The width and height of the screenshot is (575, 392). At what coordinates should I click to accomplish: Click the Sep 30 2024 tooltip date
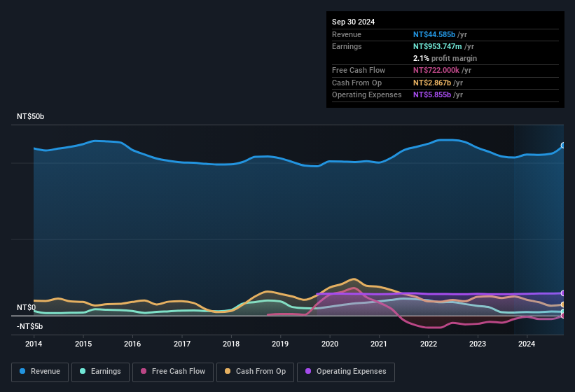click(x=353, y=22)
